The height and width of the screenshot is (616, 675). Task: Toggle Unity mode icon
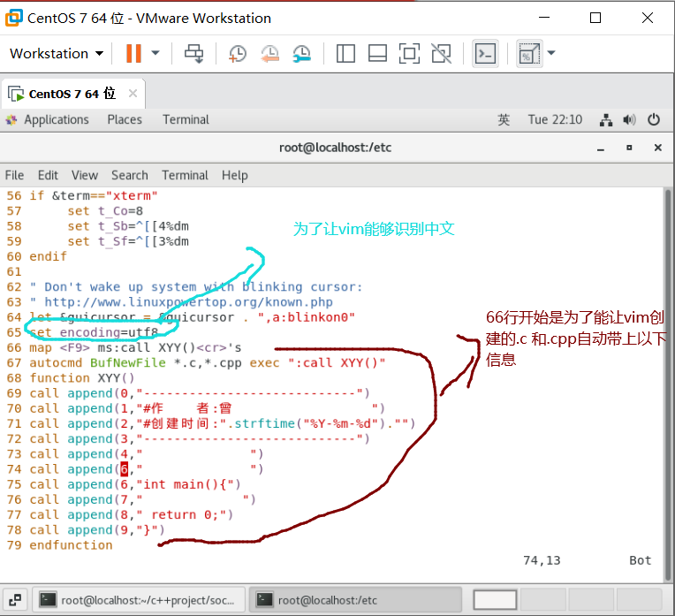point(441,53)
